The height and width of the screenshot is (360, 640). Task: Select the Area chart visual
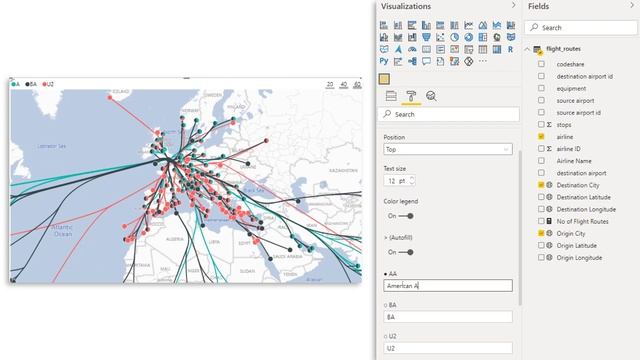(x=482, y=25)
